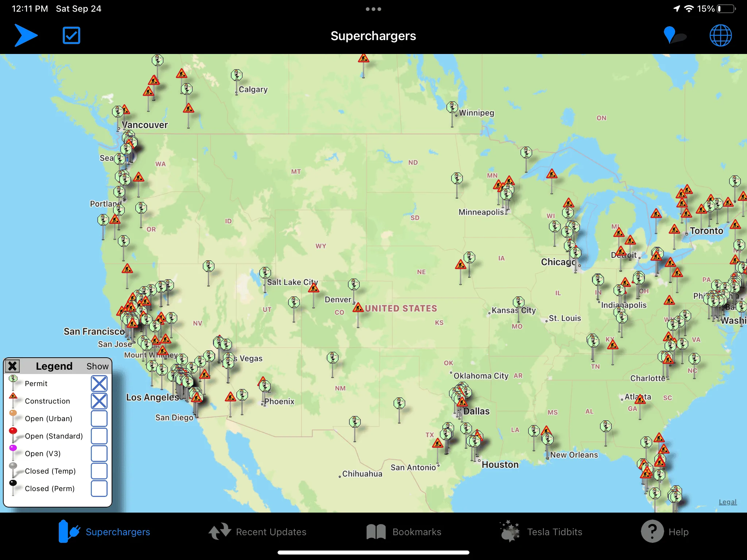Switch to the Recent Updates tab
The width and height of the screenshot is (747, 560).
[x=258, y=532]
